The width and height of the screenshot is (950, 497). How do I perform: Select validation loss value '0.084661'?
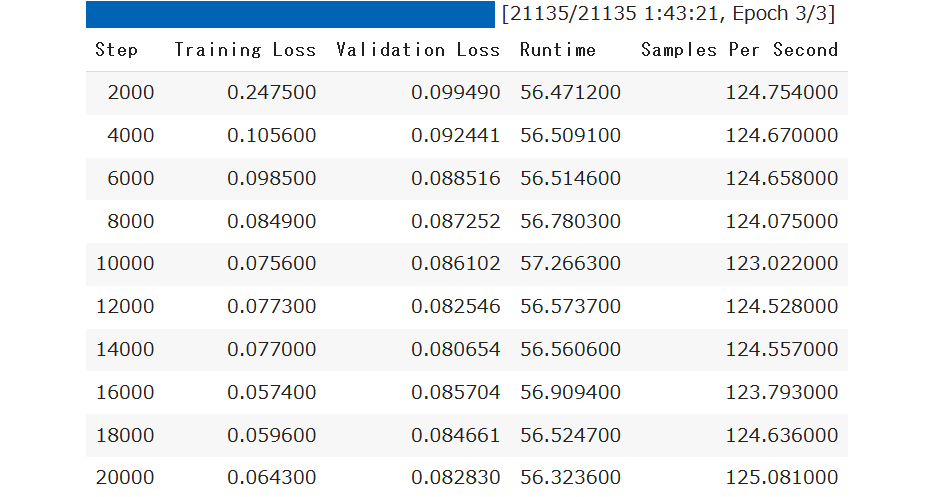[x=456, y=436]
